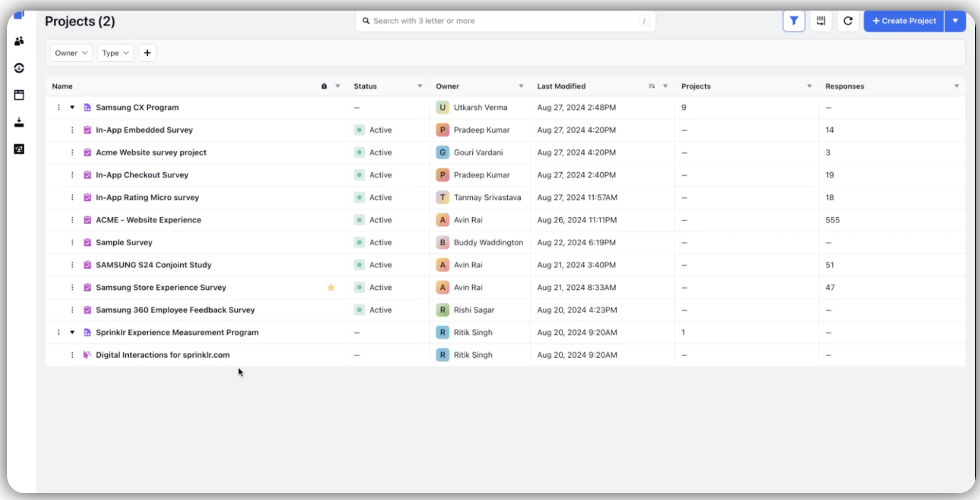Click the program icon beside Samsung CX Program
The image size is (980, 500).
click(87, 107)
